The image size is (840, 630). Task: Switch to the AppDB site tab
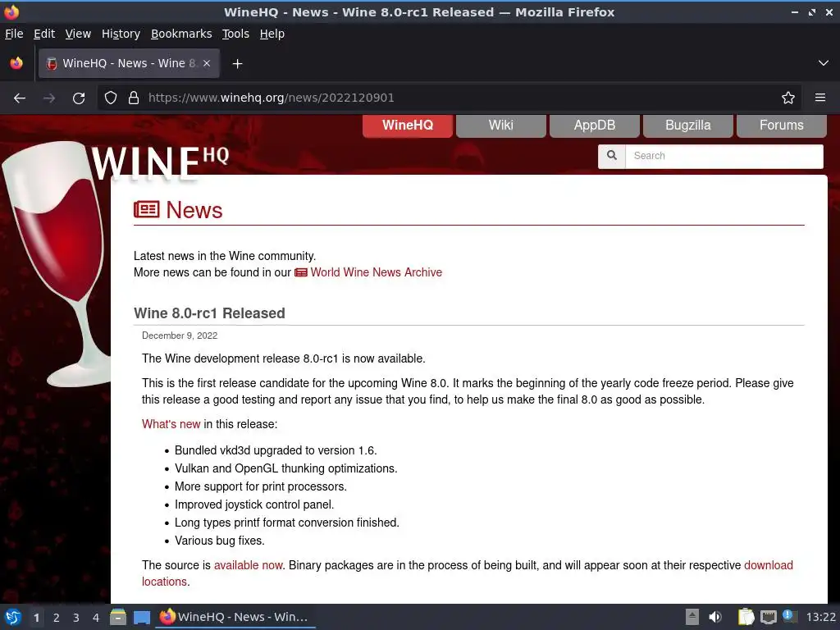[595, 126]
